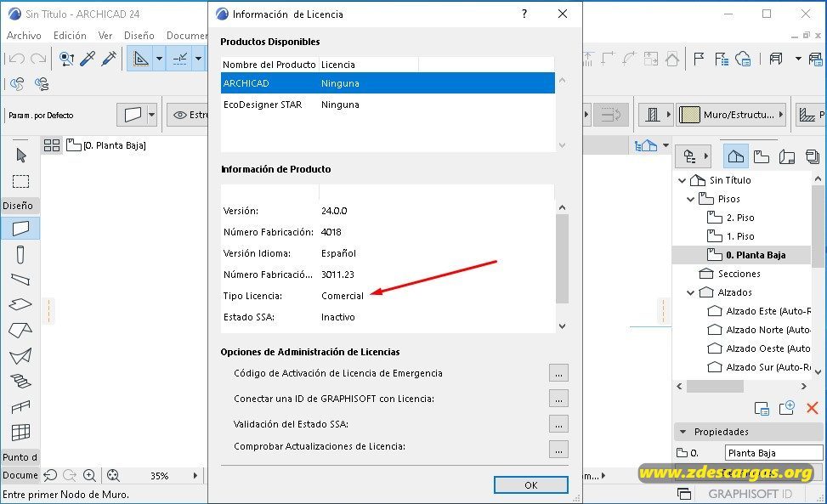
Task: Collapse the Propiedades panel
Action: tap(683, 432)
